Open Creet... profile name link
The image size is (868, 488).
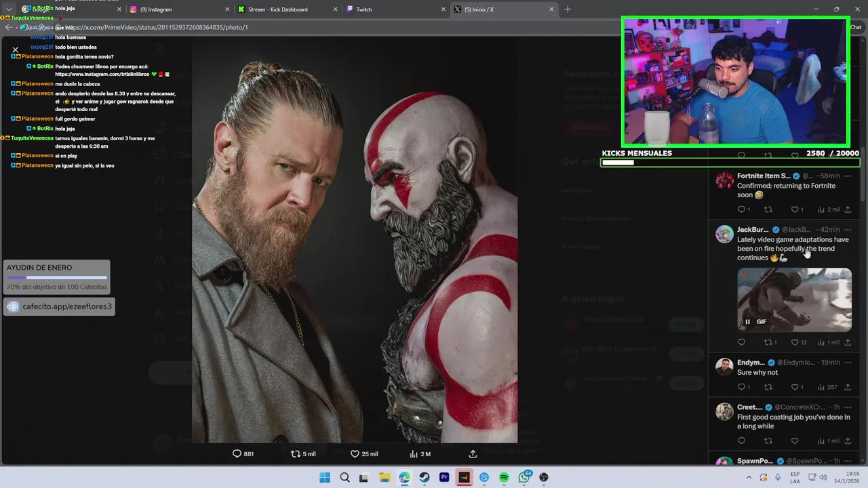click(750, 407)
